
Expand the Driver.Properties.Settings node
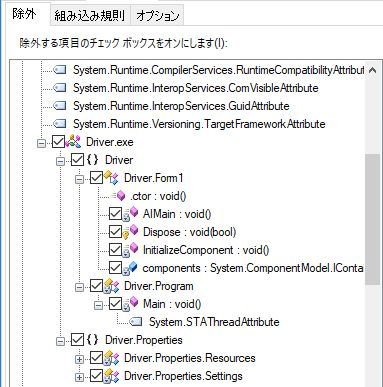pos(79,377)
